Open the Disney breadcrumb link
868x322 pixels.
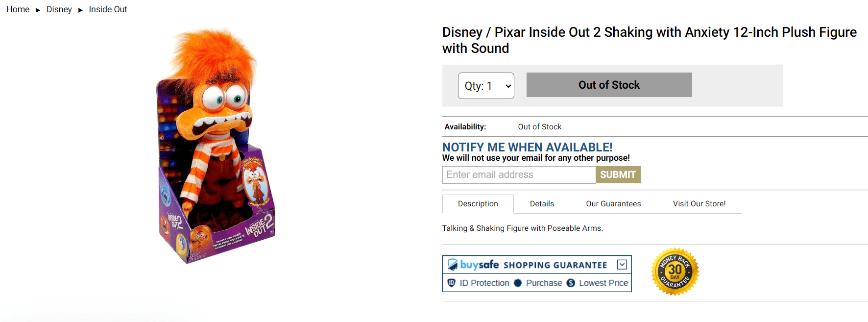pyautogui.click(x=59, y=9)
